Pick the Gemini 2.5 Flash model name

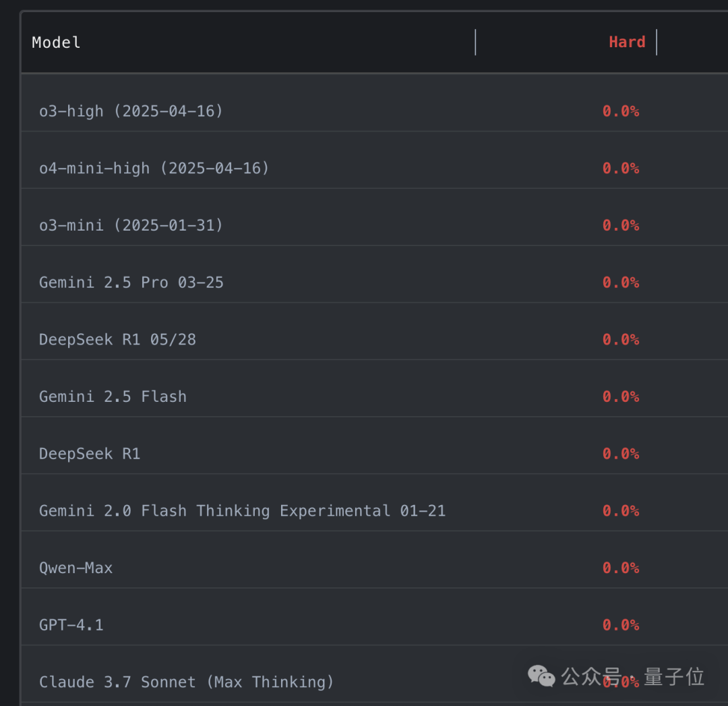coord(113,396)
